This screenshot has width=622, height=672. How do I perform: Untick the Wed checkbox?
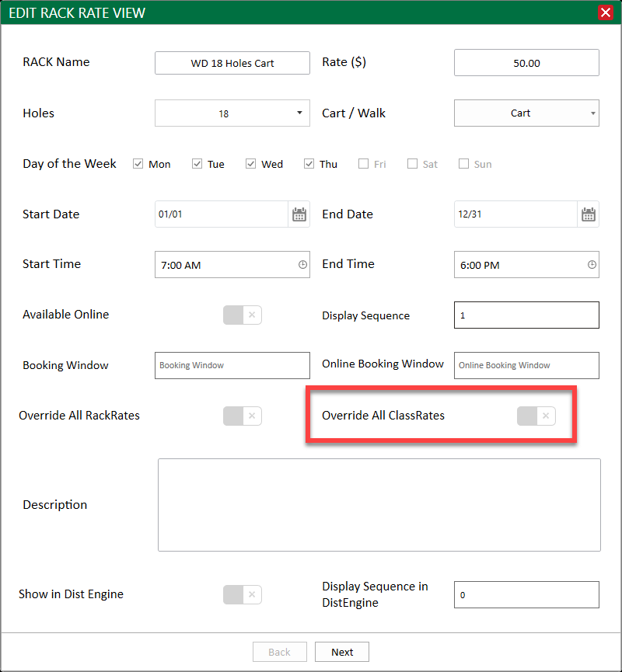tap(250, 164)
